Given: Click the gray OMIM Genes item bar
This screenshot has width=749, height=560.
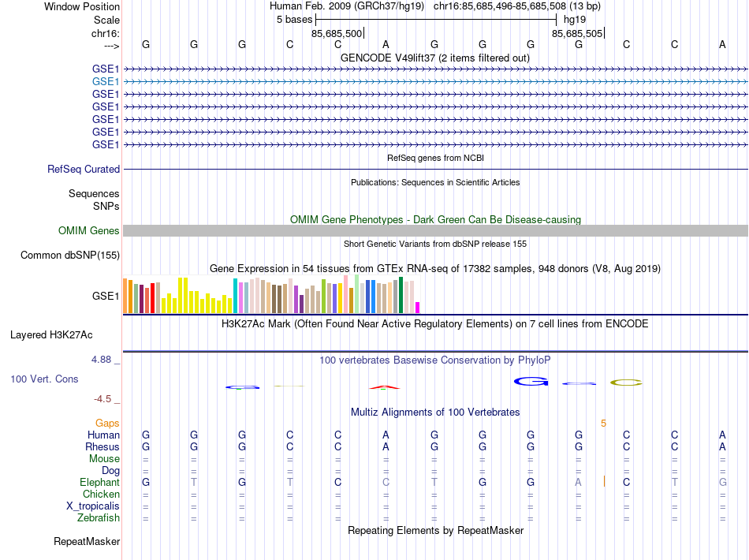Looking at the screenshot, I should coord(435,231).
